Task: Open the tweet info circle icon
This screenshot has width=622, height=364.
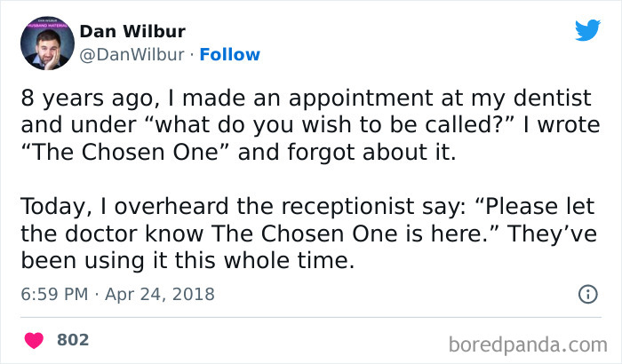Action: pyautogui.click(x=587, y=294)
